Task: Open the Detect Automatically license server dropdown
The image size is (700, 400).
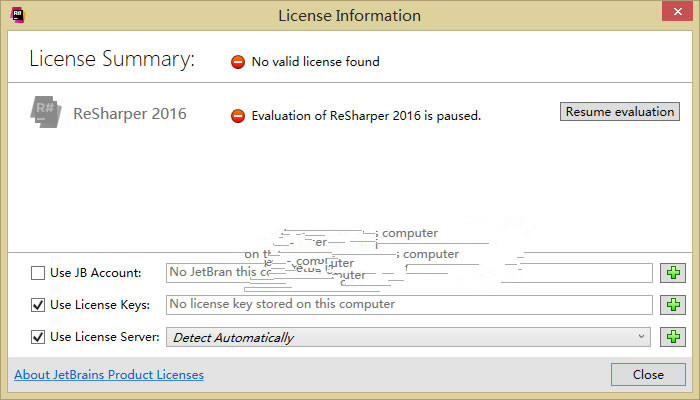Action: (408, 337)
